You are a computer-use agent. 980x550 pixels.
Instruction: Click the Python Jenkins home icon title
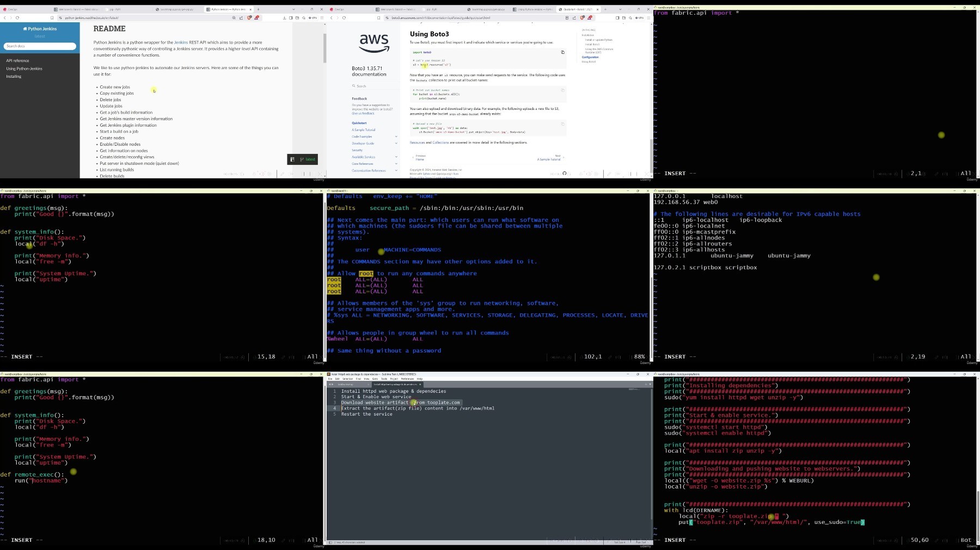(40, 29)
